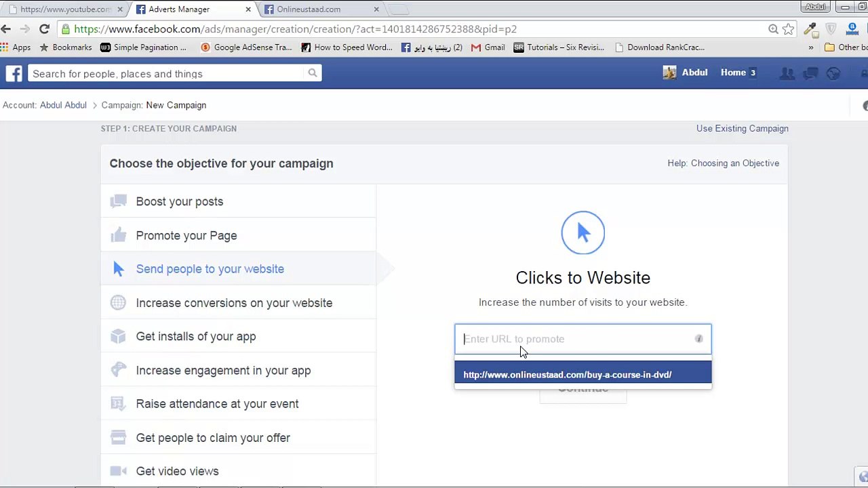The image size is (868, 488).
Task: Click Abdul profile name in header
Action: [x=694, y=73]
